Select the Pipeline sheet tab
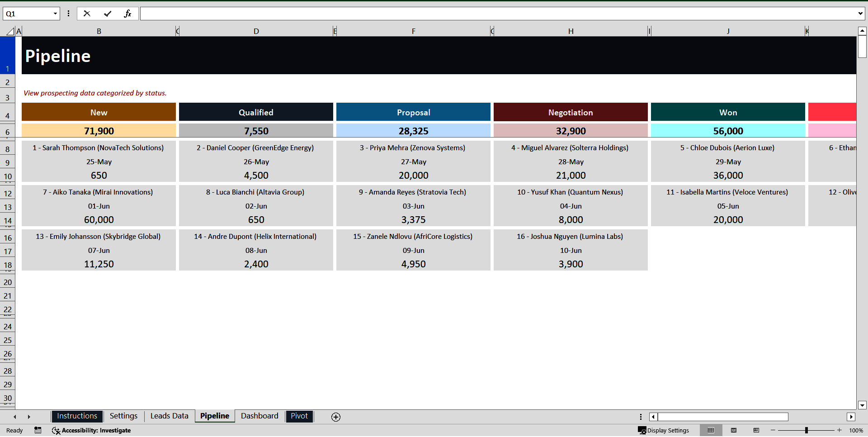Image resolution: width=868 pixels, height=437 pixels. coord(215,416)
